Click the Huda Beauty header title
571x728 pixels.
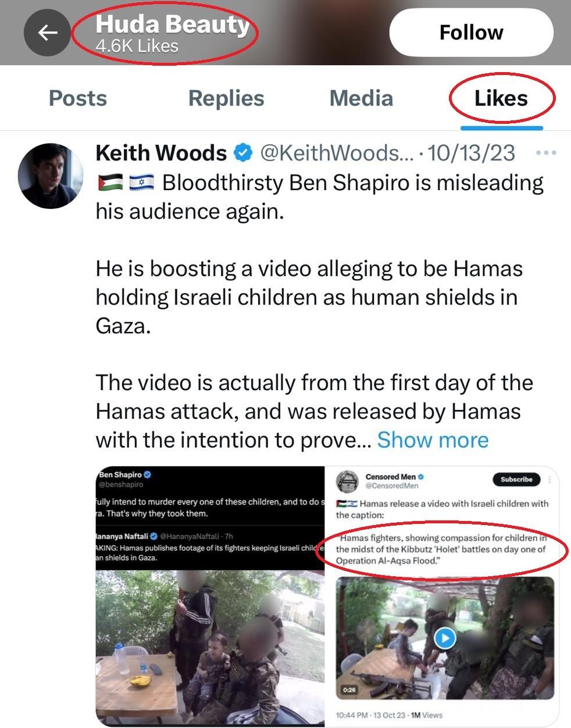click(x=172, y=25)
